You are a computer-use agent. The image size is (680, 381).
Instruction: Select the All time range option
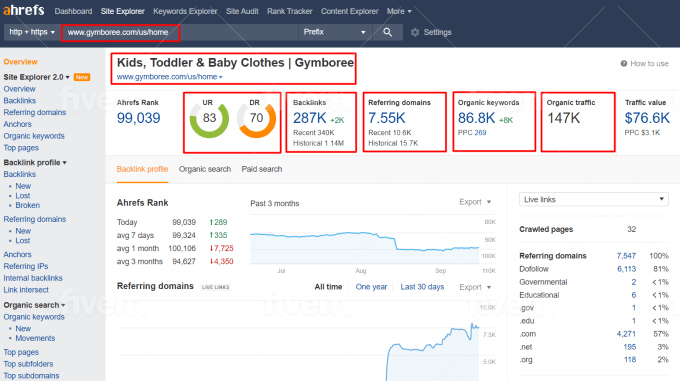328,287
